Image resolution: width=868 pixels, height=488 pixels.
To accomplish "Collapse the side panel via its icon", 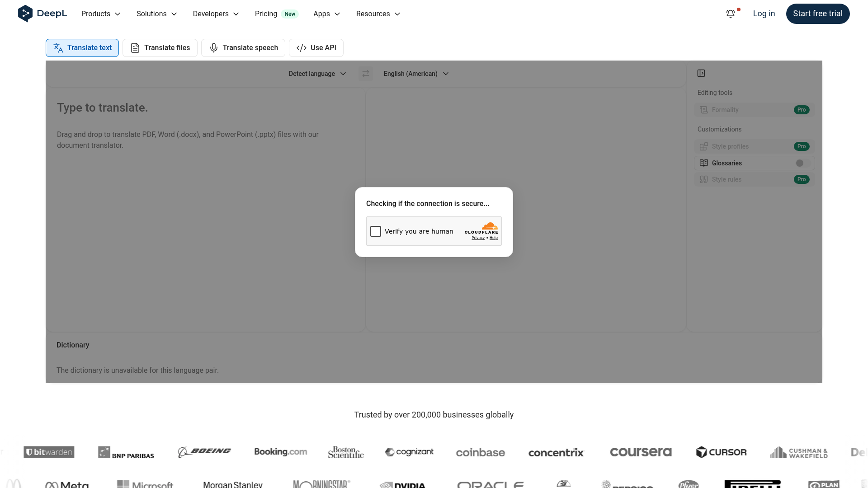I will pos(701,73).
